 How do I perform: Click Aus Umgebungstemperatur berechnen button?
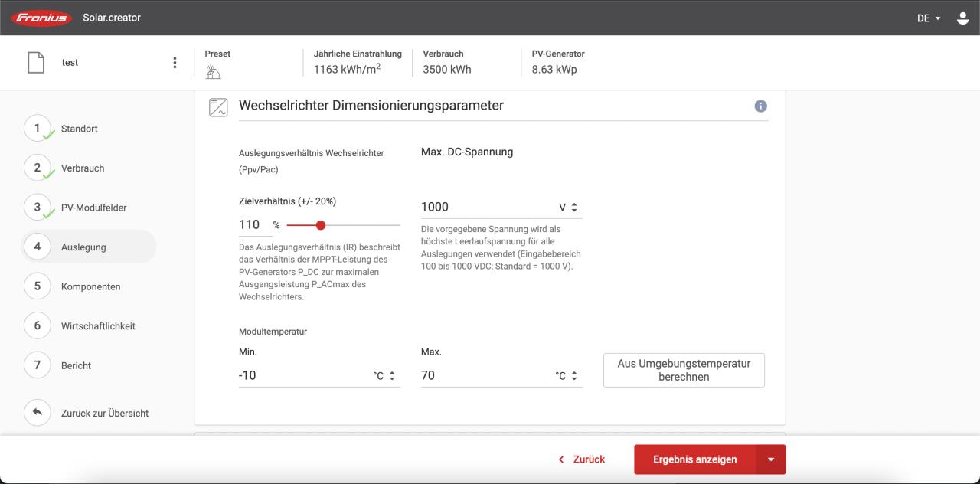pos(684,370)
